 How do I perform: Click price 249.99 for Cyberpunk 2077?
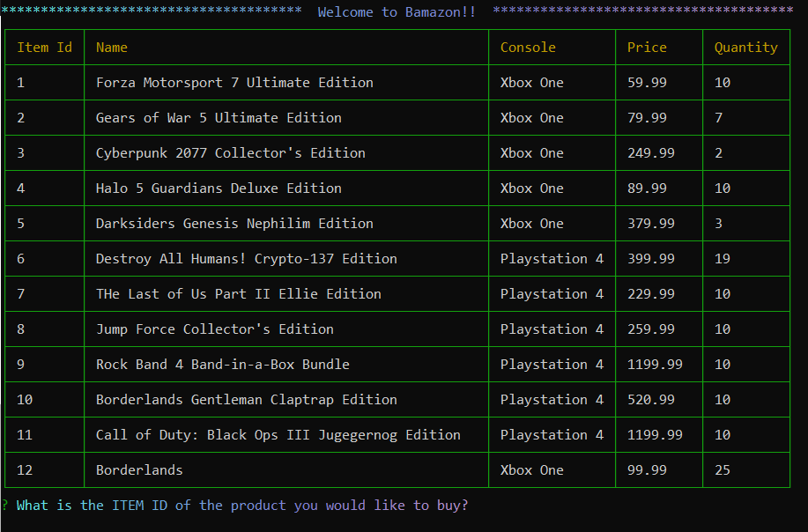[x=651, y=153]
